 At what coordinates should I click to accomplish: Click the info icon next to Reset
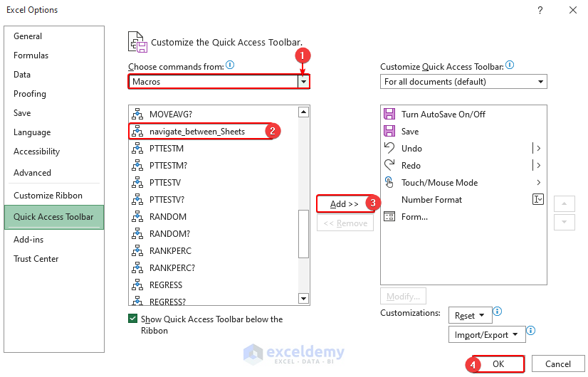click(x=498, y=311)
